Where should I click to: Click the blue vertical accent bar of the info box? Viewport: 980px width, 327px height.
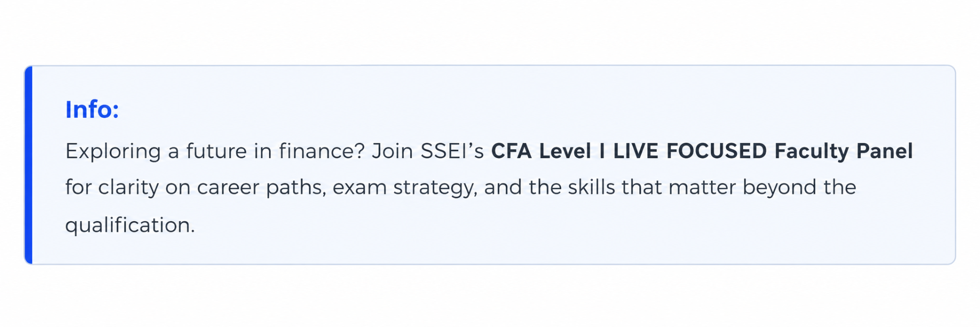click(x=29, y=165)
